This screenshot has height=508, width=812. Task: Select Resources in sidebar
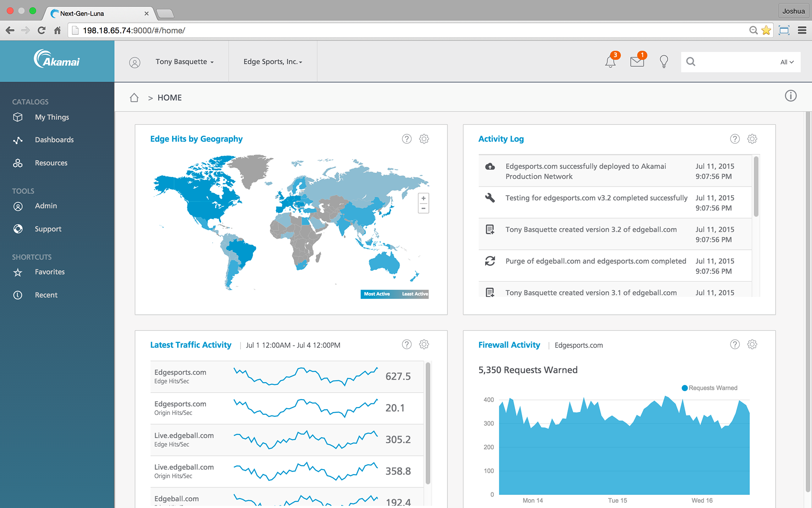click(x=51, y=163)
